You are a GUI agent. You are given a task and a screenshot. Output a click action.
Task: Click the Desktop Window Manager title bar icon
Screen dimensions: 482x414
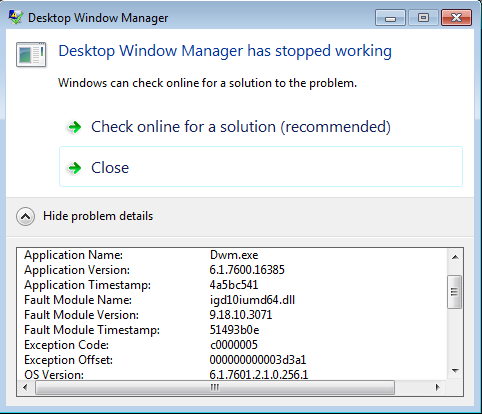[x=15, y=17]
